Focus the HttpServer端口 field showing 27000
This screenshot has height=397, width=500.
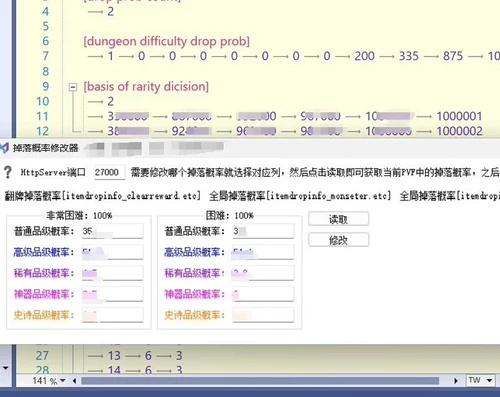coord(110,172)
